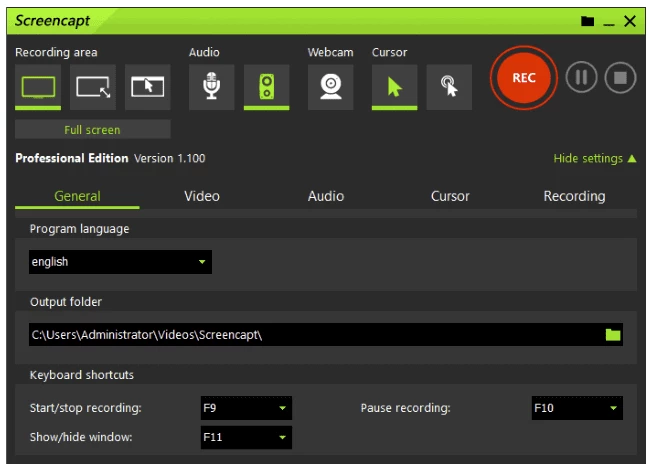Select the cursor click highlight icon
Image resolution: width=653 pixels, height=470 pixels.
449,87
